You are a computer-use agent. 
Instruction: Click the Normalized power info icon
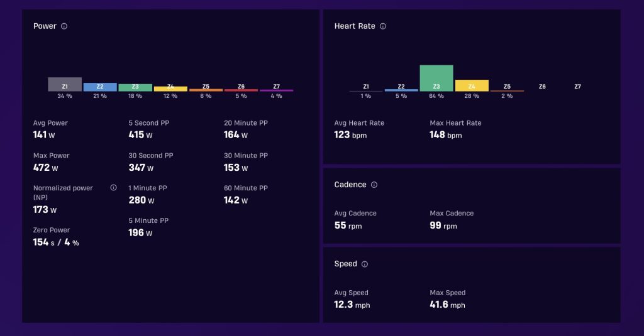113,188
